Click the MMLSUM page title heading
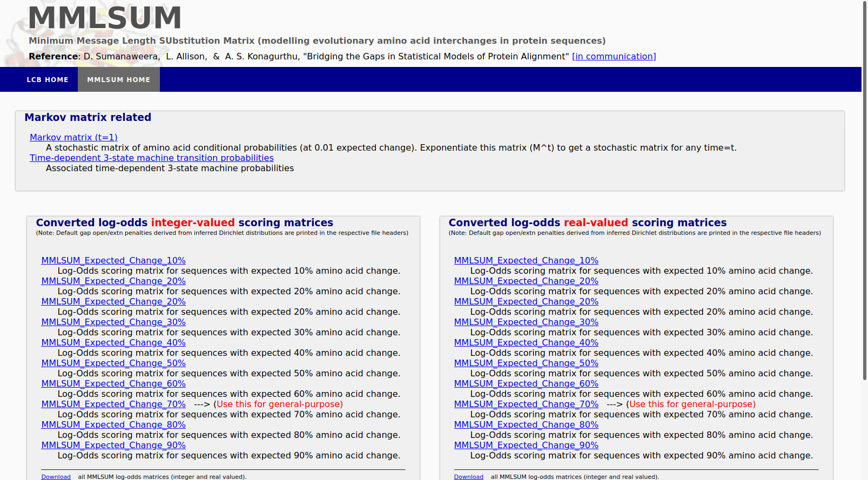 click(105, 18)
